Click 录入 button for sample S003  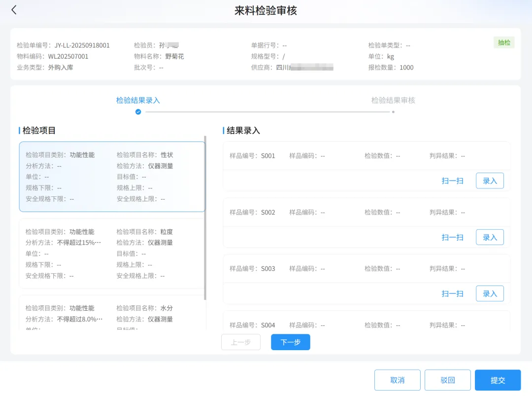coord(490,293)
